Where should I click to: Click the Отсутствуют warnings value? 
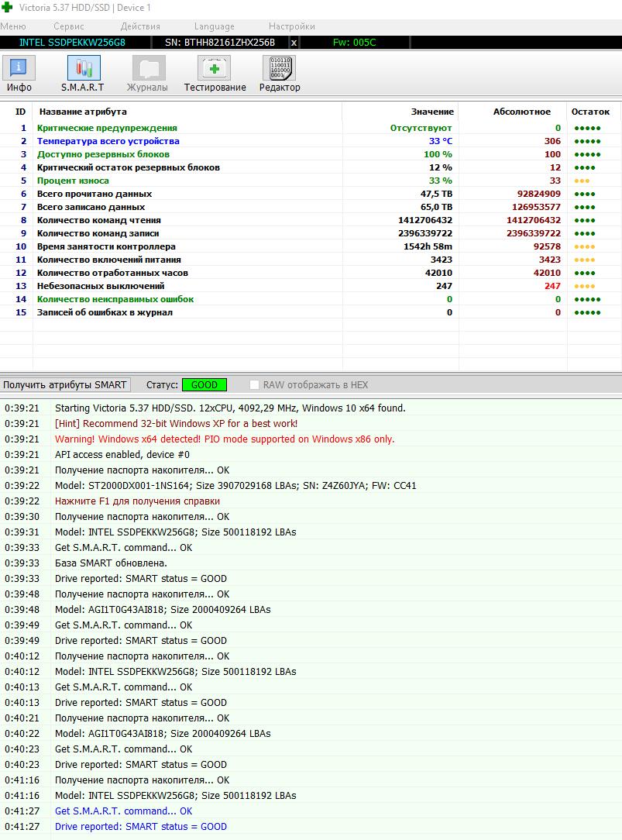(421, 128)
